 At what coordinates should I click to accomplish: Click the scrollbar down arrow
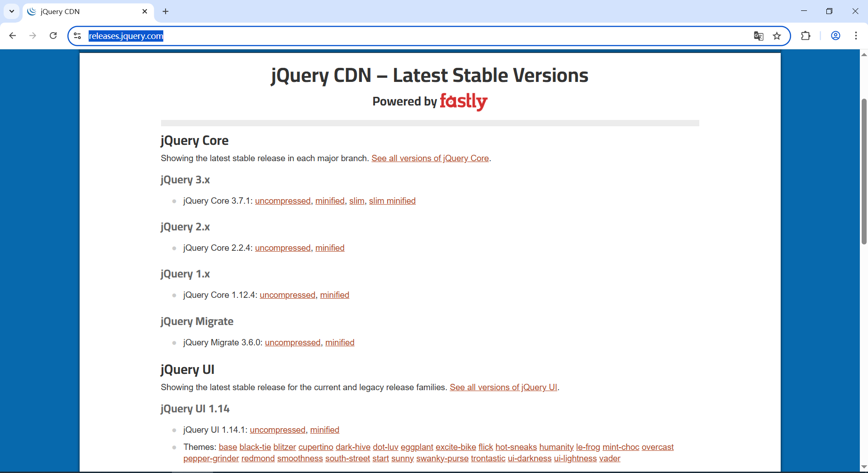coord(864,467)
